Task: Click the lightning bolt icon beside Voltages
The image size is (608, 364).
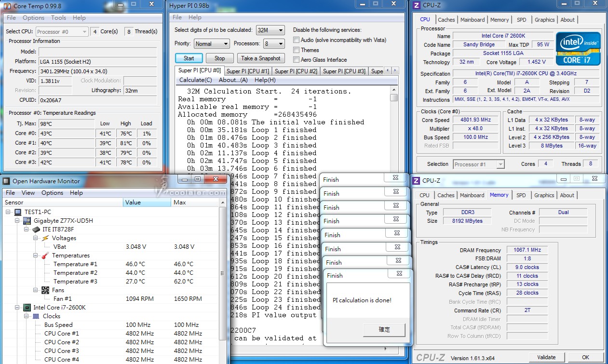Action: pos(45,238)
